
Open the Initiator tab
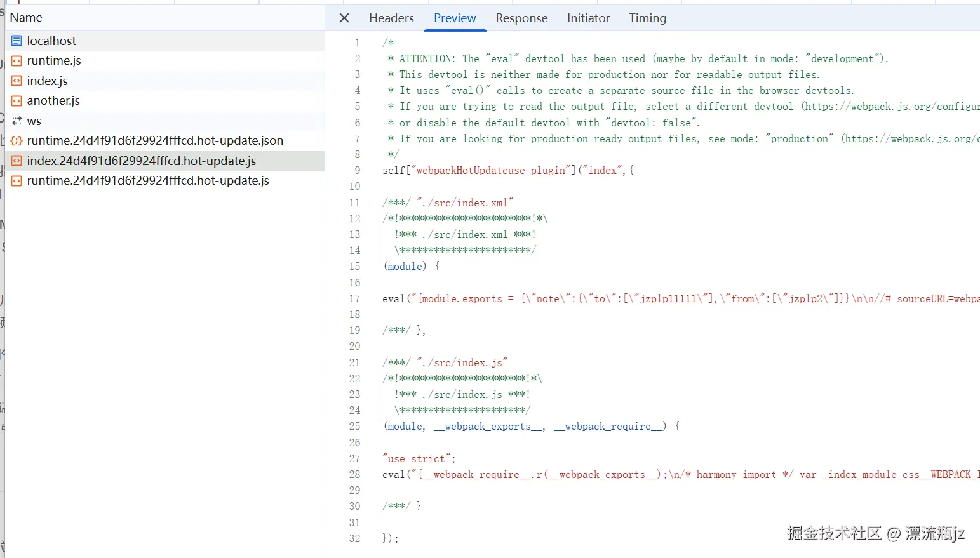(588, 18)
